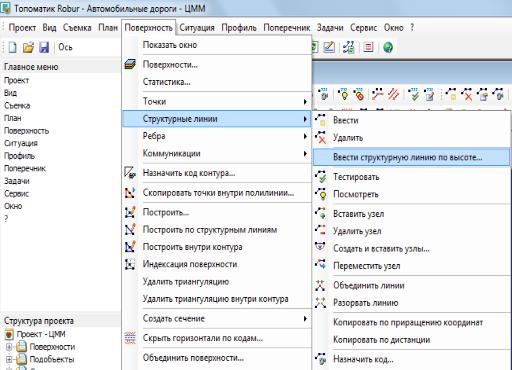Choose Объединить линии
This screenshot has width=512, height=370.
412,286
